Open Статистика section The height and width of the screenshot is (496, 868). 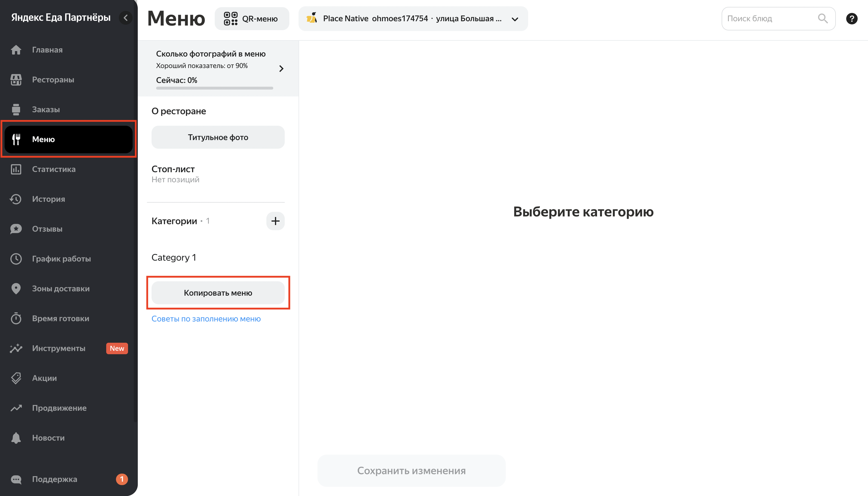click(x=69, y=169)
